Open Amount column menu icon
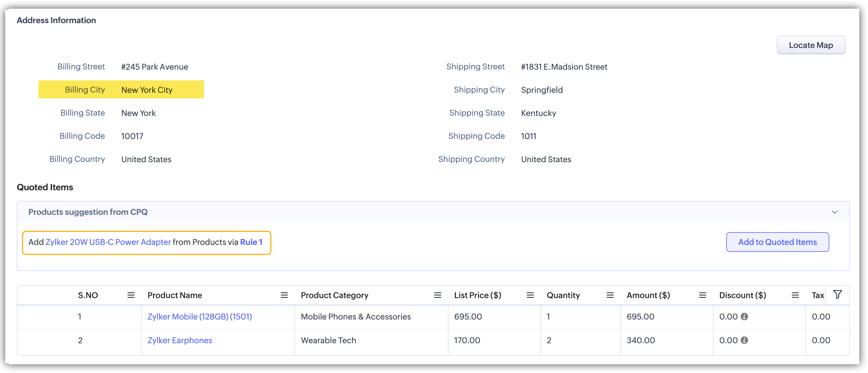Image resolution: width=868 pixels, height=373 pixels. [x=702, y=295]
